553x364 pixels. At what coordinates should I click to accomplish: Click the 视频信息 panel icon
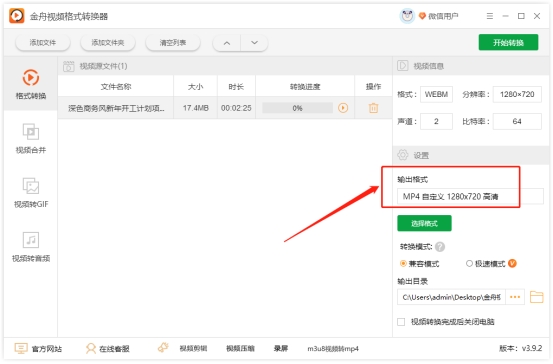[402, 66]
